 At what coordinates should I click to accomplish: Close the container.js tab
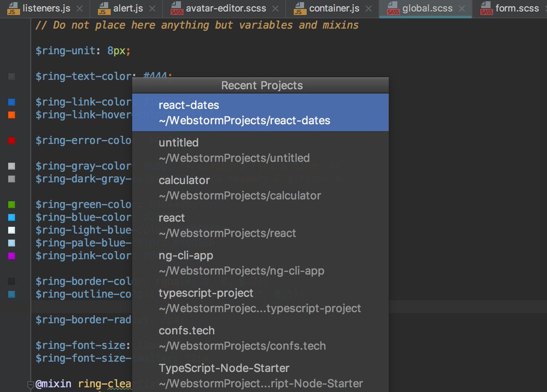(x=369, y=9)
